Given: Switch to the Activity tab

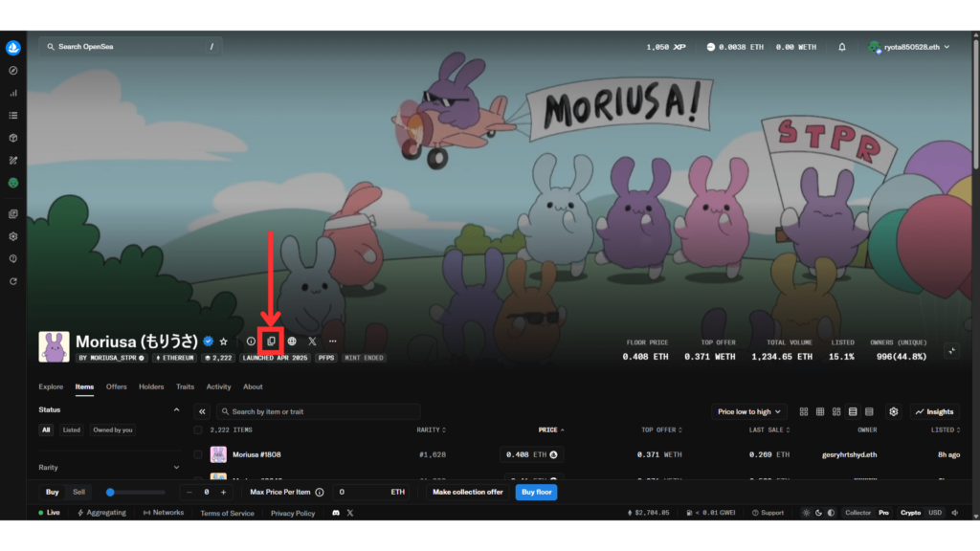Looking at the screenshot, I should [219, 386].
